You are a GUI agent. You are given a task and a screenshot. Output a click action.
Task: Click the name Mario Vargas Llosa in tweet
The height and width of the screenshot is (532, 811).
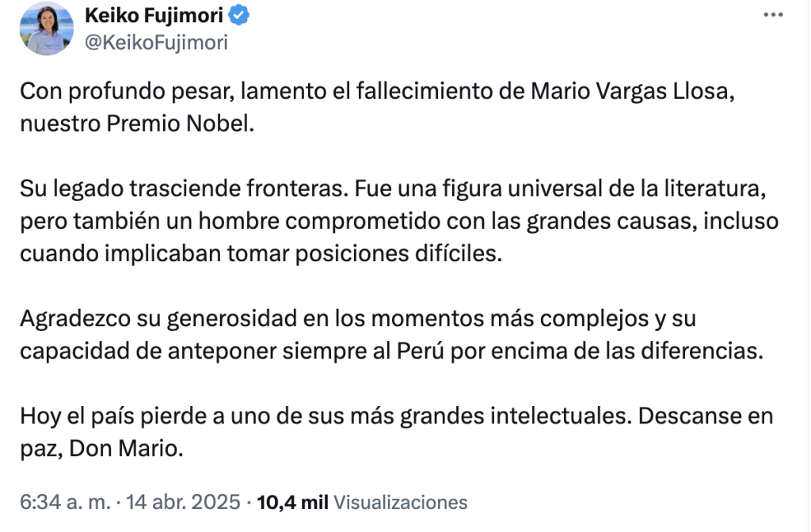tap(633, 91)
